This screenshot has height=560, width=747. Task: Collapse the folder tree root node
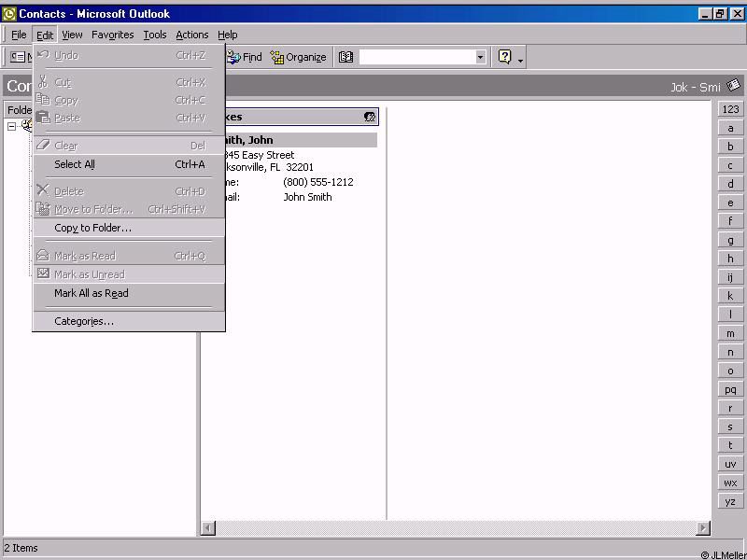tap(11, 126)
